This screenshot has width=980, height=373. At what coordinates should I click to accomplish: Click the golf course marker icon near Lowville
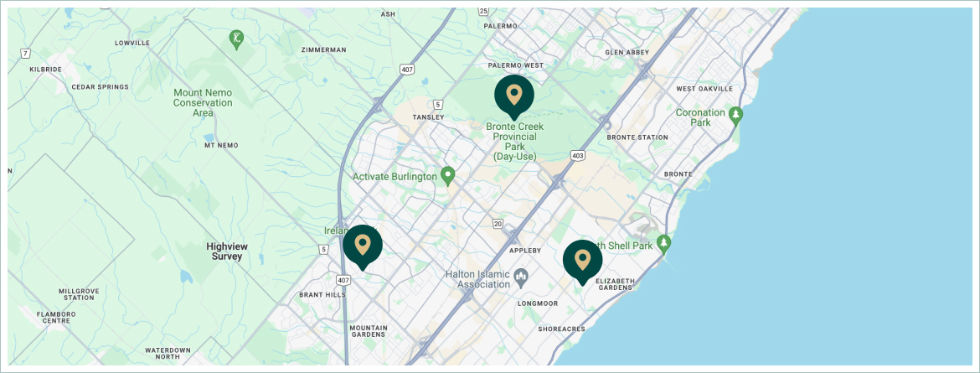236,40
